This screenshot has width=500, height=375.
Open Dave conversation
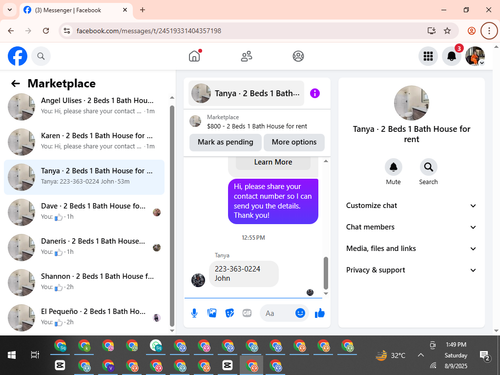[84, 212]
